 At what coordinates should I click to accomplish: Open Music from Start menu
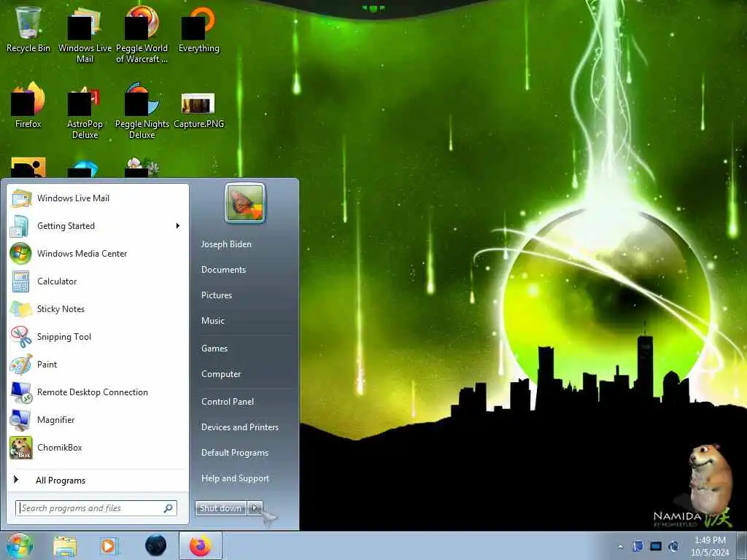(x=212, y=321)
